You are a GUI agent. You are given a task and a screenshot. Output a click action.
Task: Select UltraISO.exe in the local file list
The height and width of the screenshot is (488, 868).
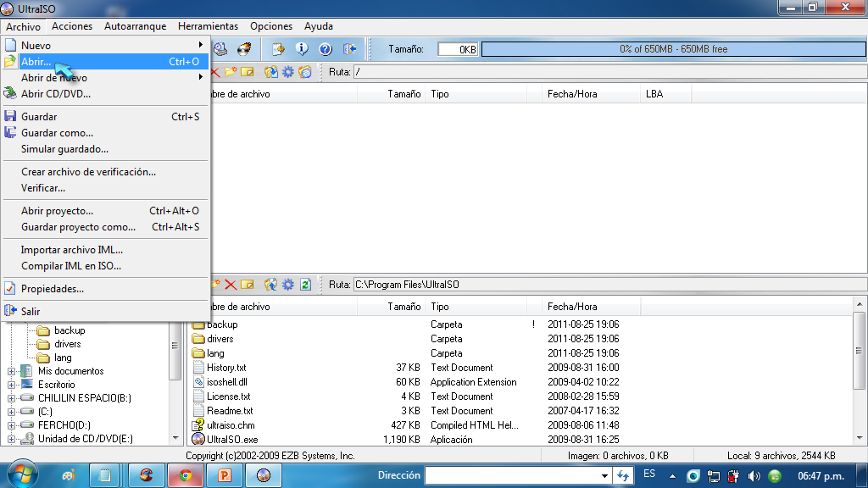(232, 440)
